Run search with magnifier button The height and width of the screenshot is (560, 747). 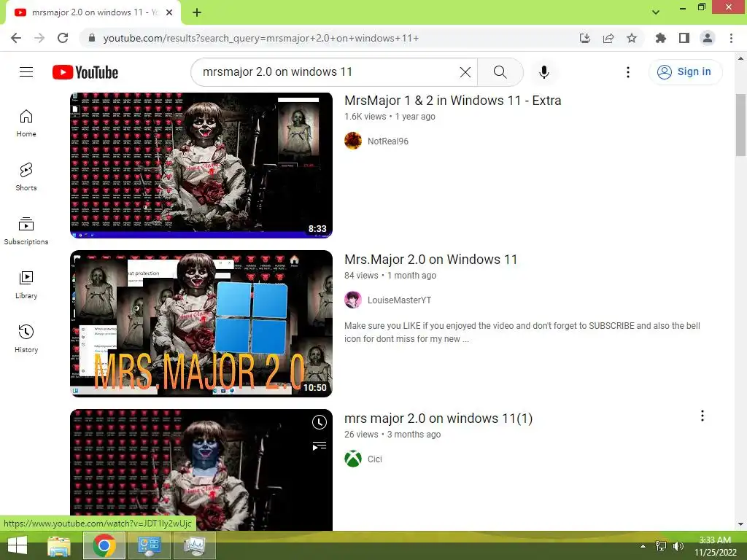coord(500,72)
